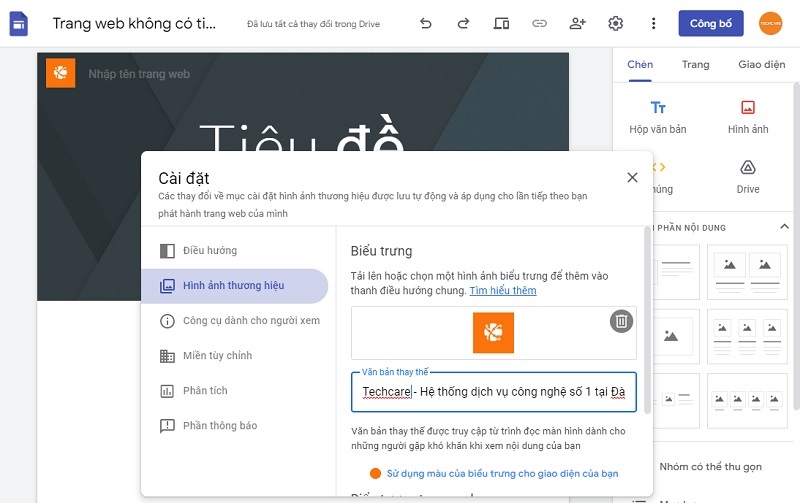Open the orange account avatar
This screenshot has height=503, width=800.
[x=770, y=23]
